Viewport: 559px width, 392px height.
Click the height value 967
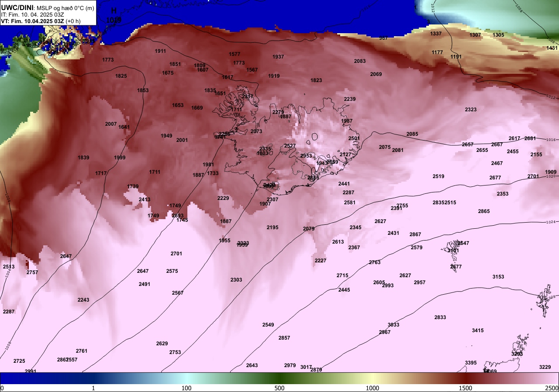(x=383, y=38)
